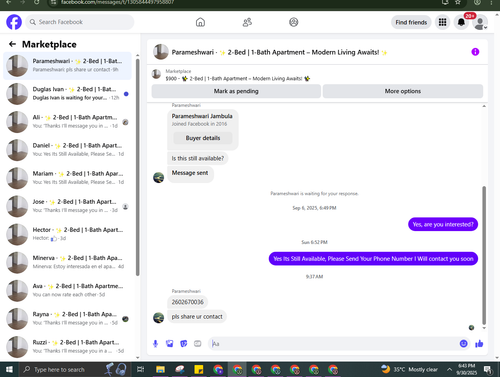The width and height of the screenshot is (500, 377).
Task: Open the purple conversation info icon
Action: point(475,52)
